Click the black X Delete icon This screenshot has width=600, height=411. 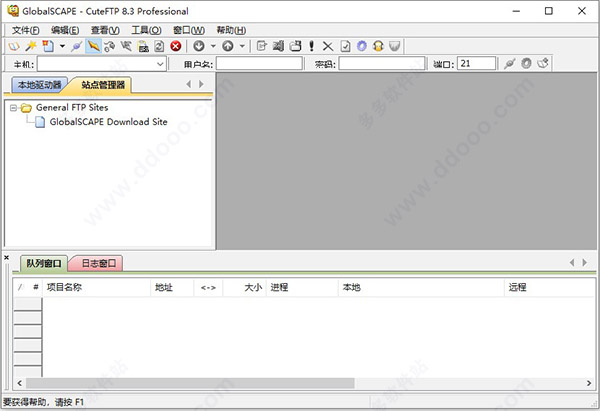pos(328,46)
